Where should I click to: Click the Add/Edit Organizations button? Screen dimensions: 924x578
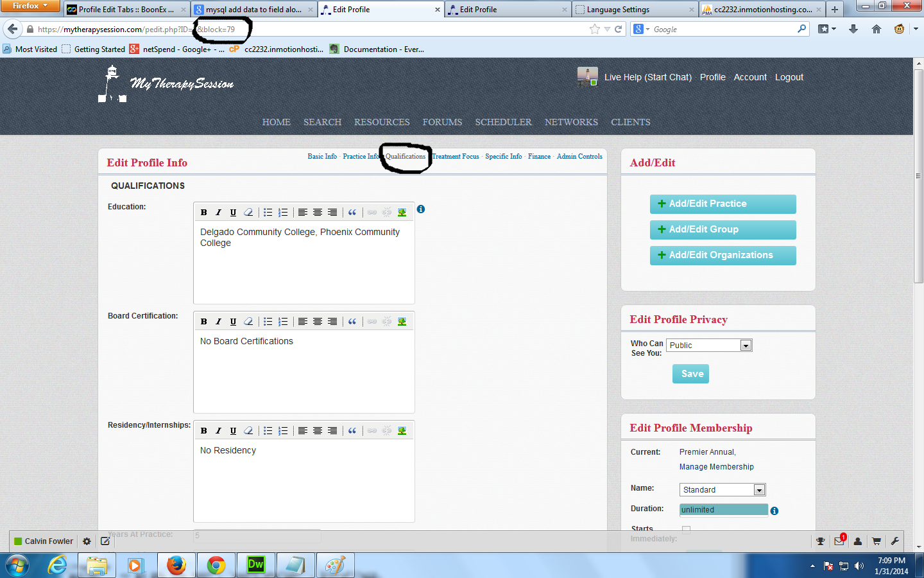[723, 256]
